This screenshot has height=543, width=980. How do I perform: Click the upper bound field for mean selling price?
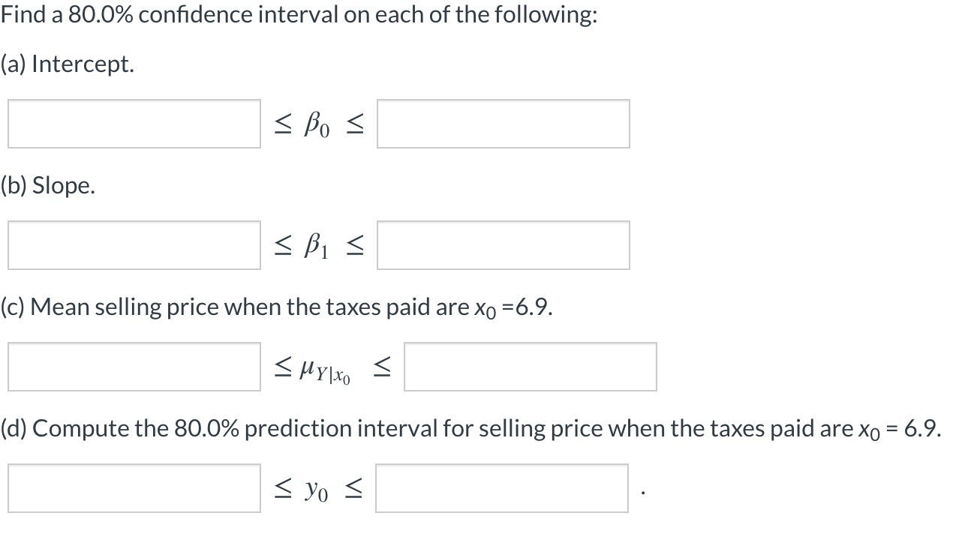click(x=530, y=367)
